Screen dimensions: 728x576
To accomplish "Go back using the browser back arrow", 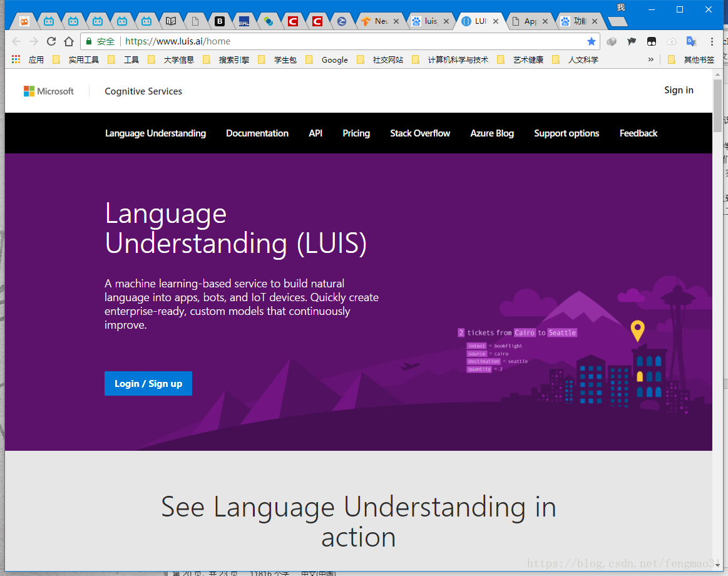I will click(x=16, y=41).
